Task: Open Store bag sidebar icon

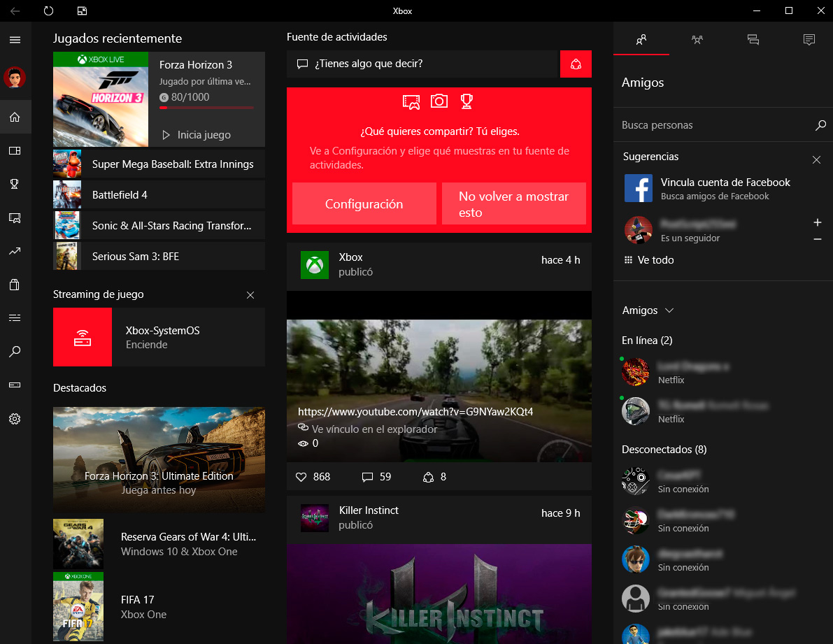Action: (15, 285)
